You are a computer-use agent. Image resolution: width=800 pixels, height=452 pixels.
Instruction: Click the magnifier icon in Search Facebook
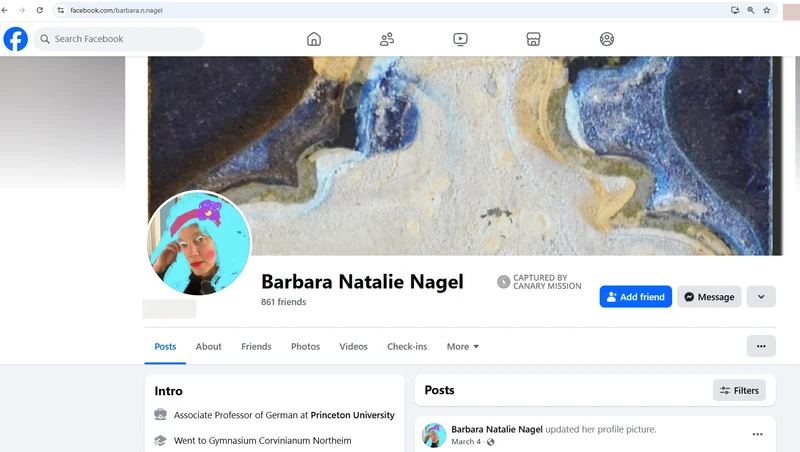click(x=45, y=39)
